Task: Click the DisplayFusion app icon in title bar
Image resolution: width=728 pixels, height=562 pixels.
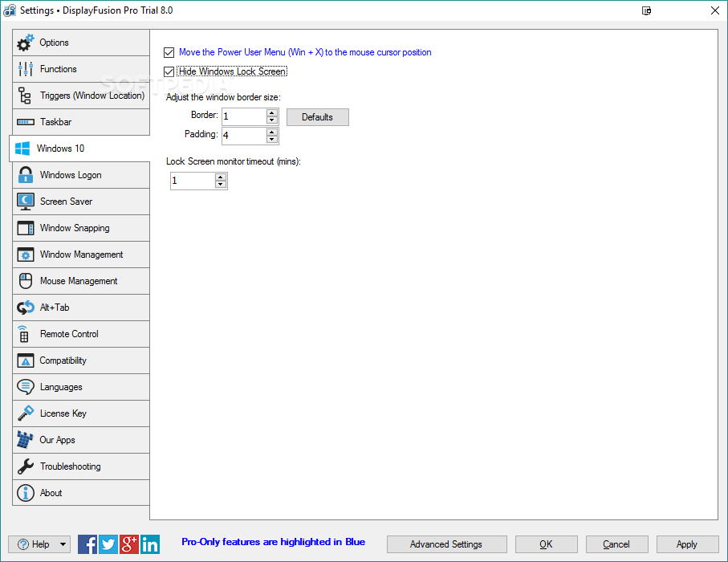Action: point(10,10)
